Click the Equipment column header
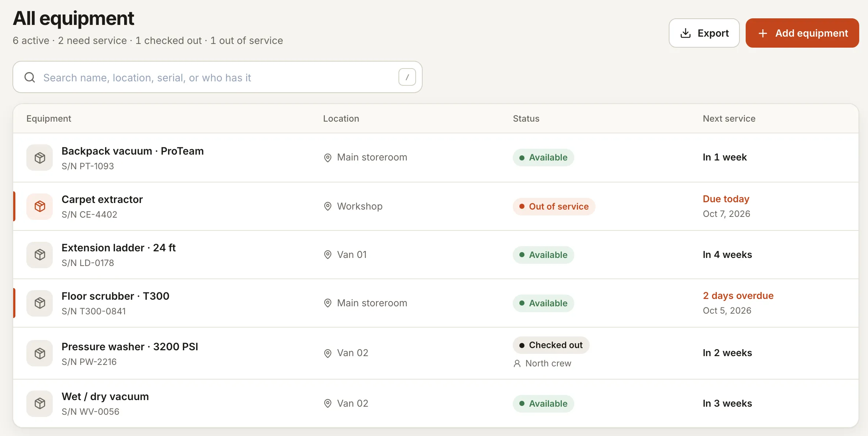This screenshot has width=868, height=436. tap(49, 118)
